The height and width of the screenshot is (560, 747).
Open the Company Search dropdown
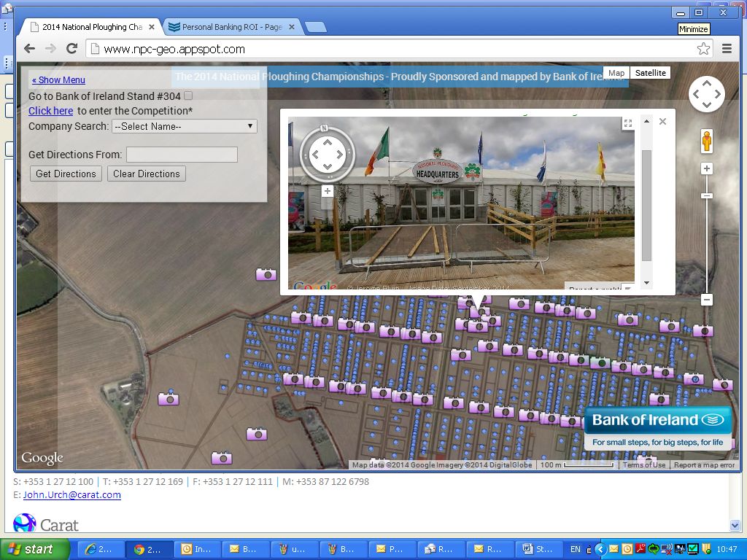point(185,126)
